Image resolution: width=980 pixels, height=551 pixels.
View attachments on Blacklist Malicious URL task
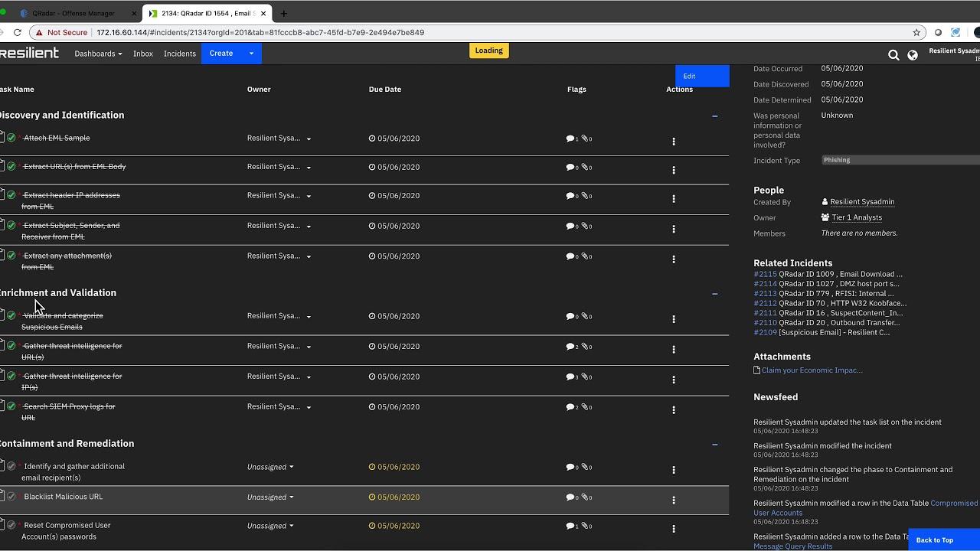tap(586, 497)
